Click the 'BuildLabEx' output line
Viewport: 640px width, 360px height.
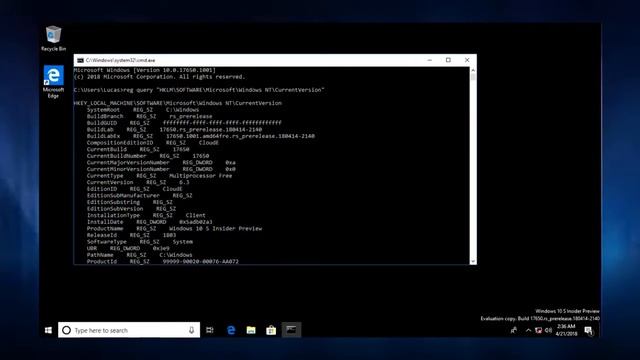tap(200, 136)
